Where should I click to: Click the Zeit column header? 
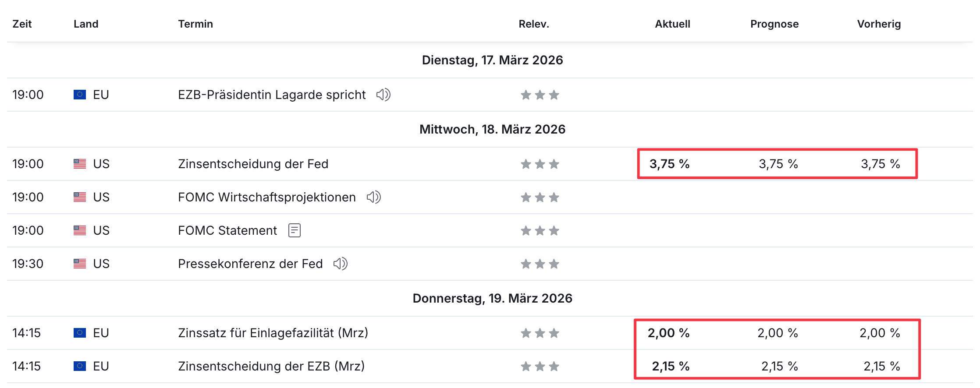tap(22, 24)
